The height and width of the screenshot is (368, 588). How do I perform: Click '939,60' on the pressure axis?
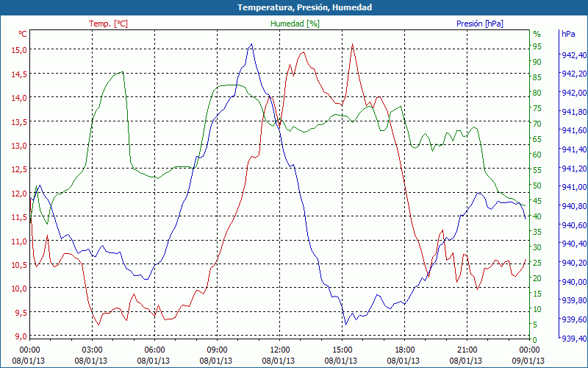(x=574, y=319)
